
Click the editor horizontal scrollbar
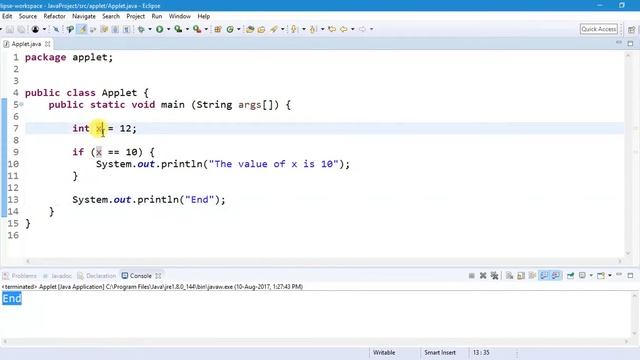click(x=324, y=261)
